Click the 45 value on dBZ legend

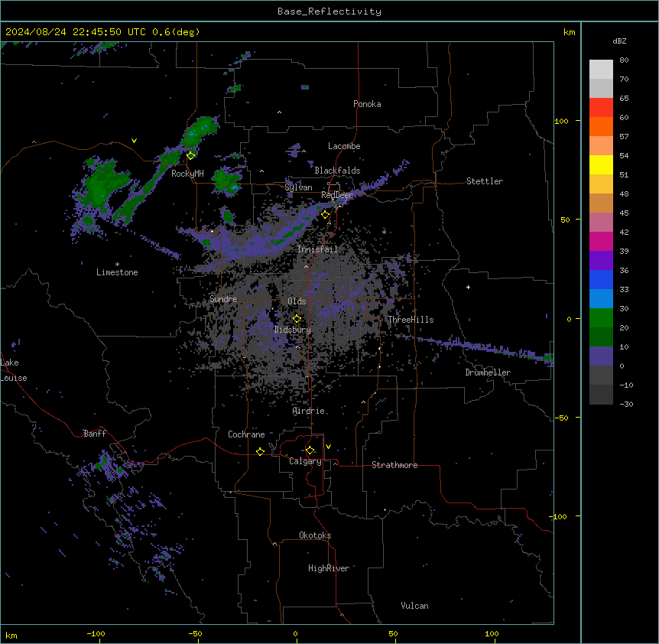[624, 213]
